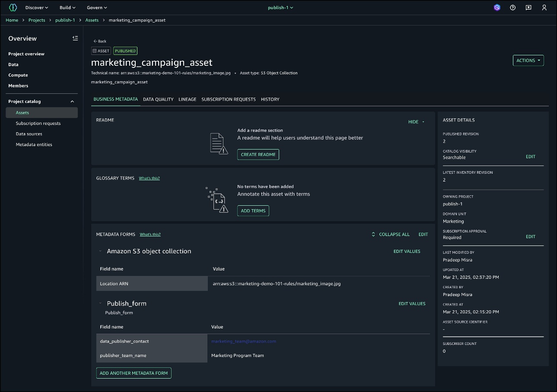Image resolution: width=557 pixels, height=392 pixels.
Task: Click the Back arrow link
Action: (100, 41)
